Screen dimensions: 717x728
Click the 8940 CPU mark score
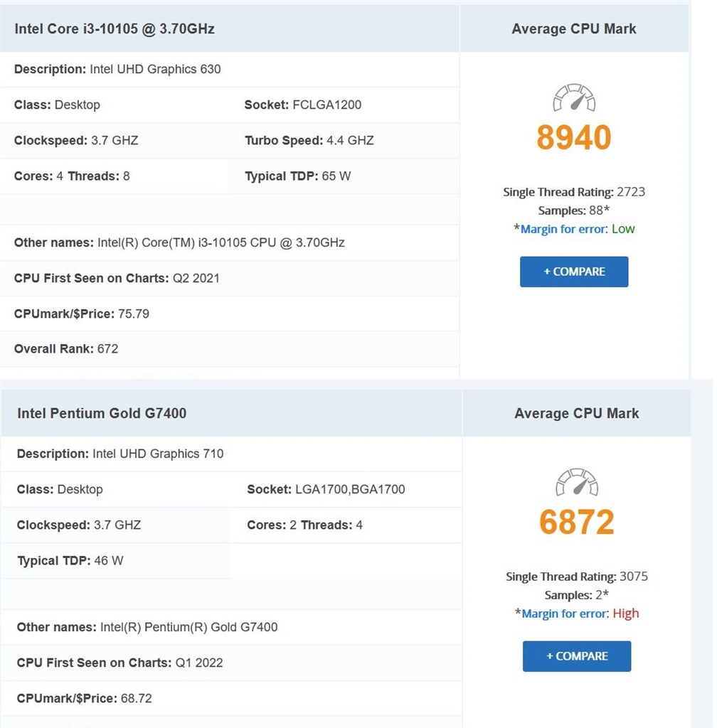[x=574, y=137]
